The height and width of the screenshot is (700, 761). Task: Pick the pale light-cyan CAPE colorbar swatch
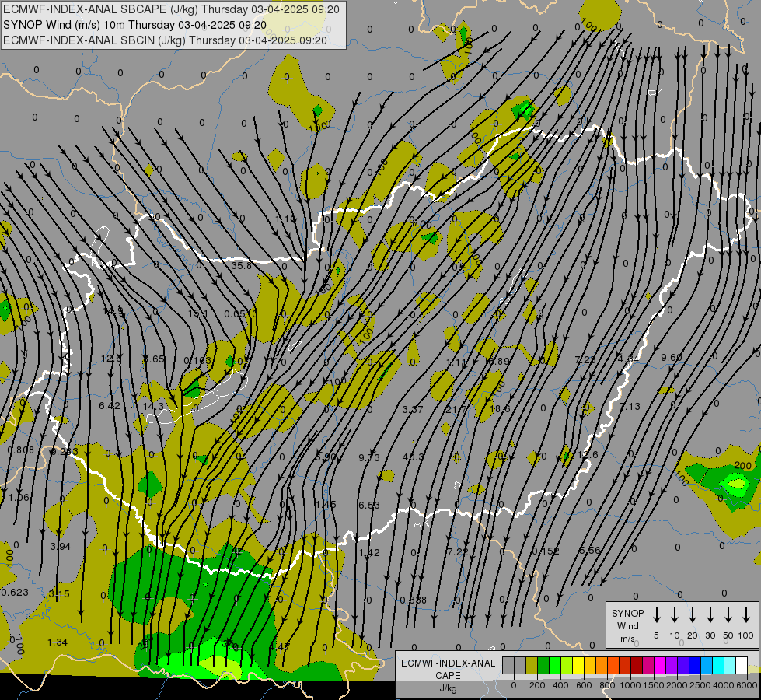pyautogui.click(x=729, y=666)
